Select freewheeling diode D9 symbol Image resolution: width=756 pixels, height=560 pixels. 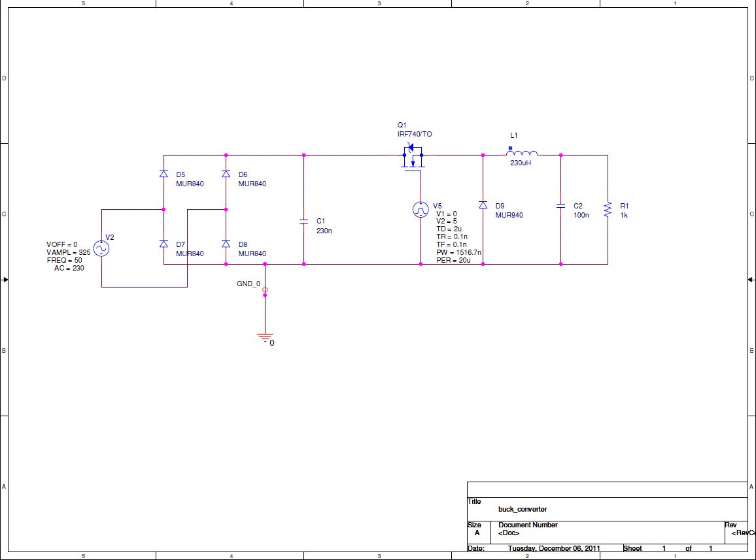pos(483,205)
